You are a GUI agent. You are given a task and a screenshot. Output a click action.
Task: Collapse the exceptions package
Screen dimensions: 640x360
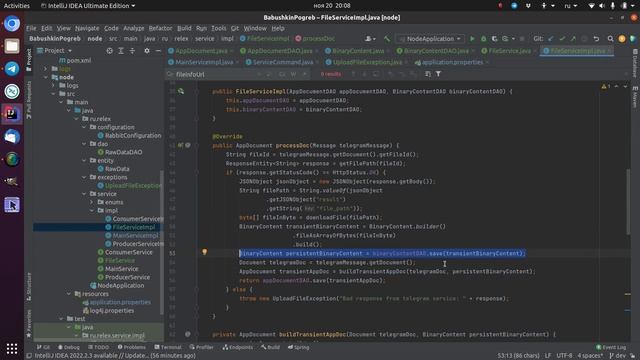click(x=84, y=177)
